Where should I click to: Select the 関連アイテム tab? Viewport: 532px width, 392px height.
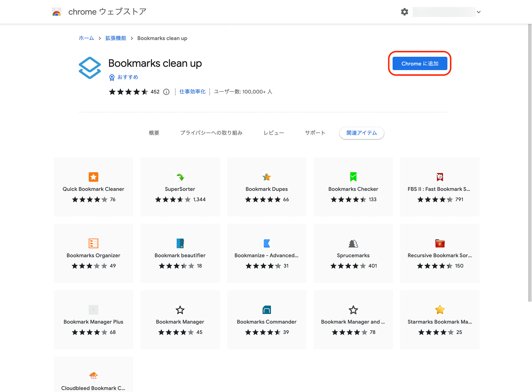(361, 133)
